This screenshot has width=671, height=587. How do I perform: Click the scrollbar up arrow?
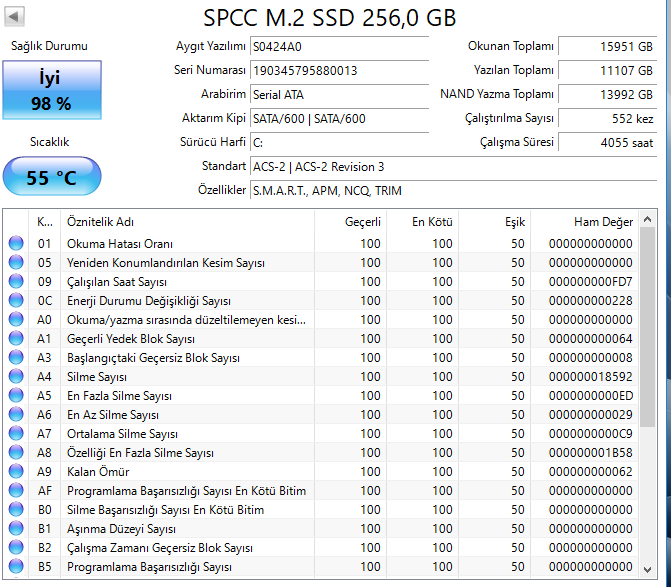(647, 219)
